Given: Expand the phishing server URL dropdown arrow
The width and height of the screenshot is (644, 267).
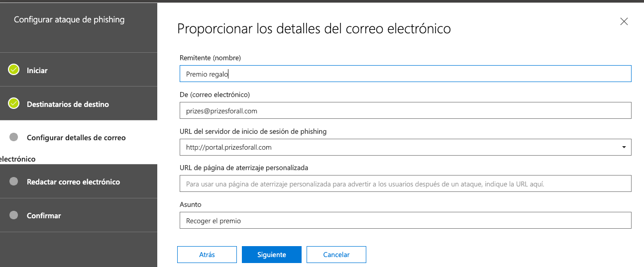Looking at the screenshot, I should 624,147.
